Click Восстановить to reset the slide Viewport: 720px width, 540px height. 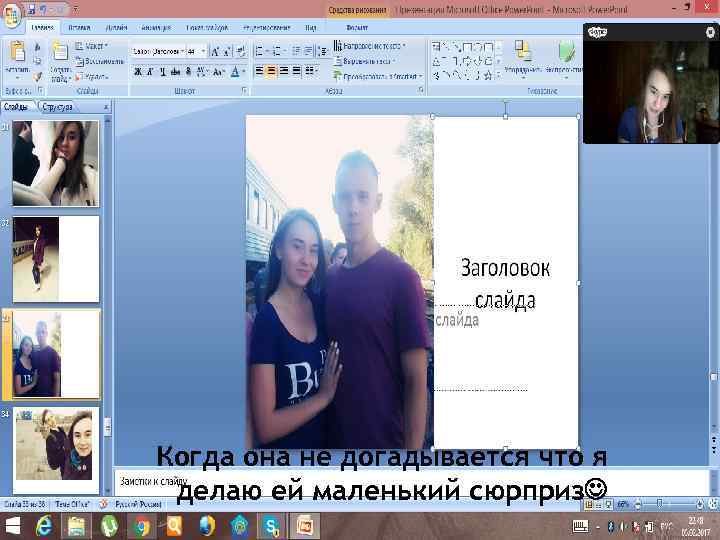100,61
